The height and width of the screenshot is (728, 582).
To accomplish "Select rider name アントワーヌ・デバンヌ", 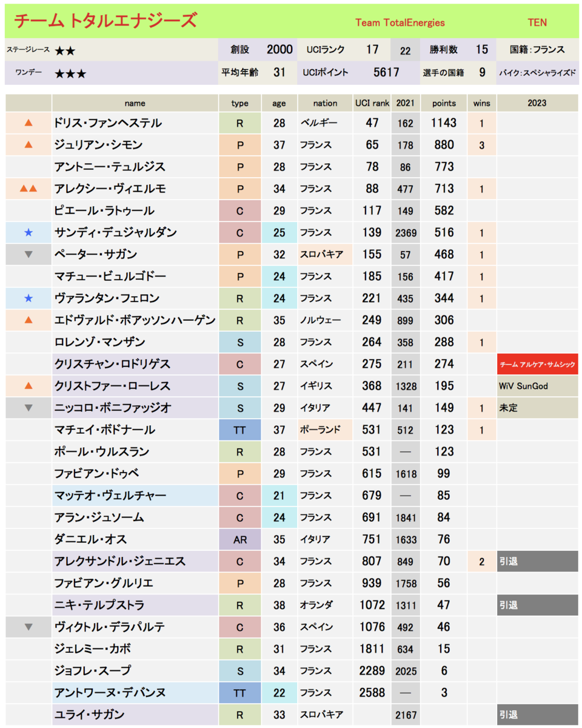I will (110, 693).
